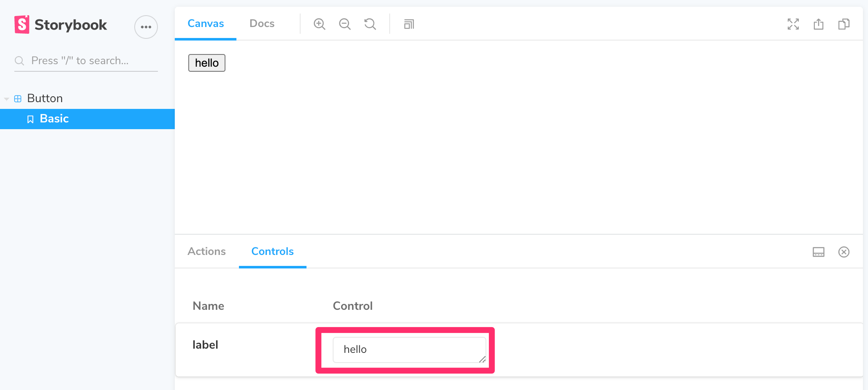Select the Basic story
Screen dimensions: 868x390
point(54,119)
